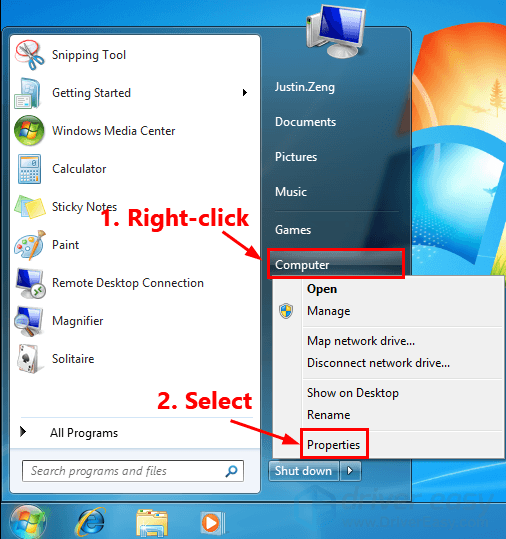Viewport: 506px width, 539px height.
Task: Click the Start orb button
Action: pos(28,522)
